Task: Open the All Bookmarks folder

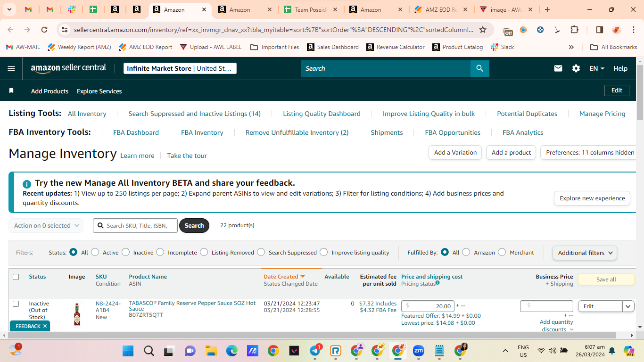Action: point(614,47)
